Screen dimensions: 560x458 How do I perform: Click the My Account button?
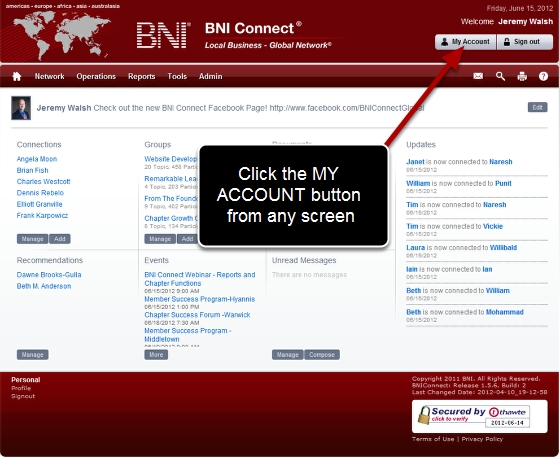coord(465,42)
